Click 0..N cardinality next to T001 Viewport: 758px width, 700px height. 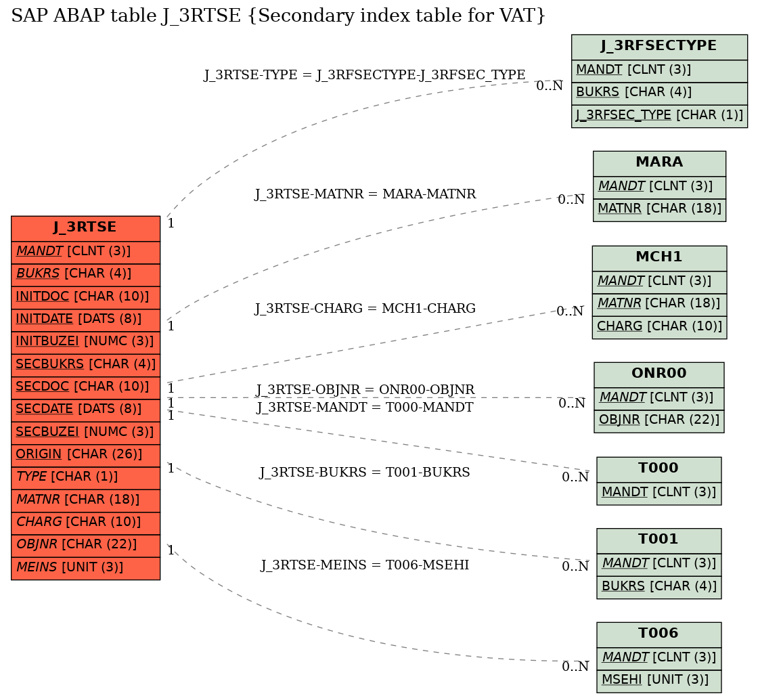pos(575,567)
